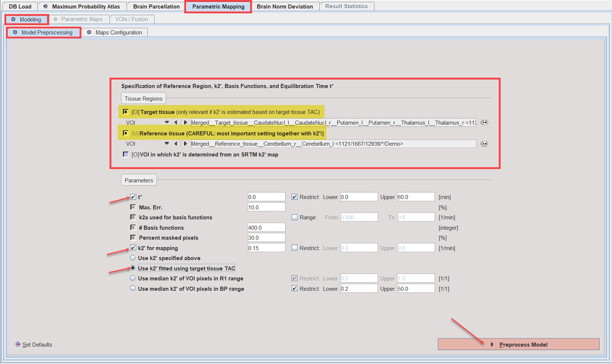
Task: Select the Modeling sub-tab
Action: pos(27,20)
